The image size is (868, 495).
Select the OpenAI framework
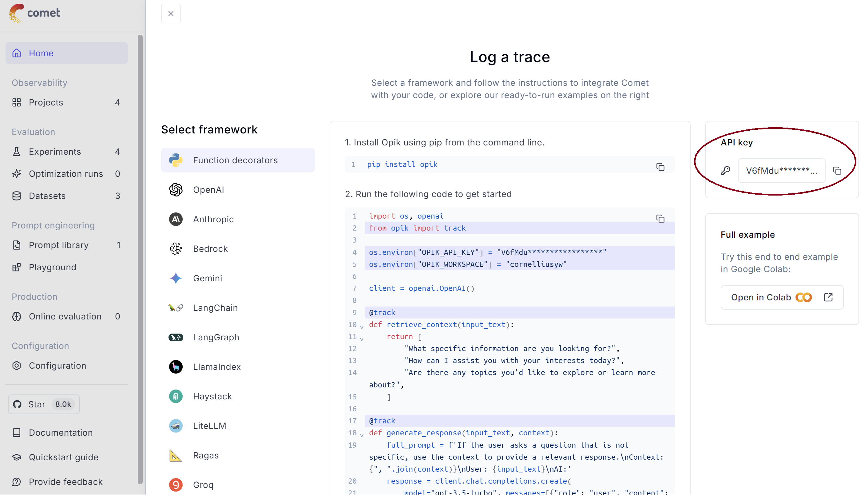(x=238, y=190)
